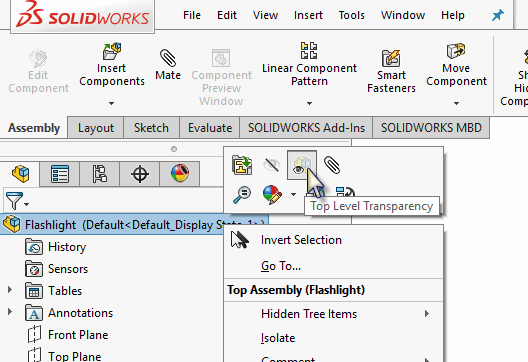Open the DimXpertManager crosshair tab
528x362 pixels.
click(x=140, y=174)
